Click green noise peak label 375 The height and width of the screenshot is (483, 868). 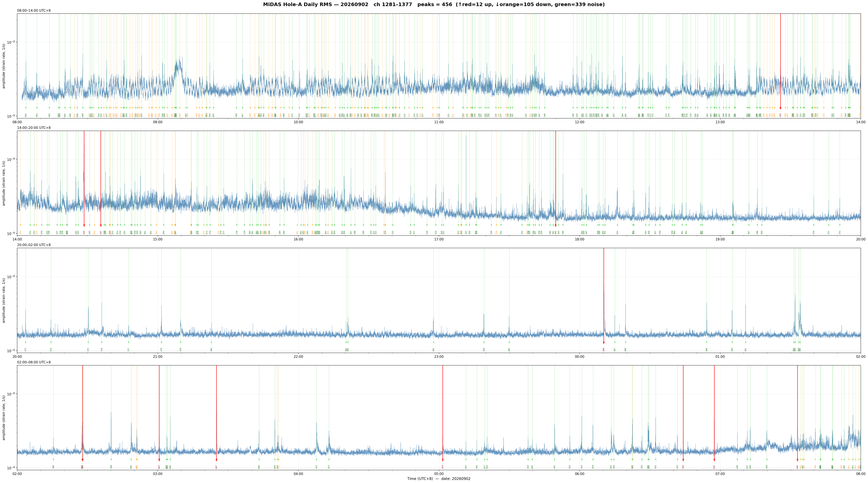coord(88,349)
